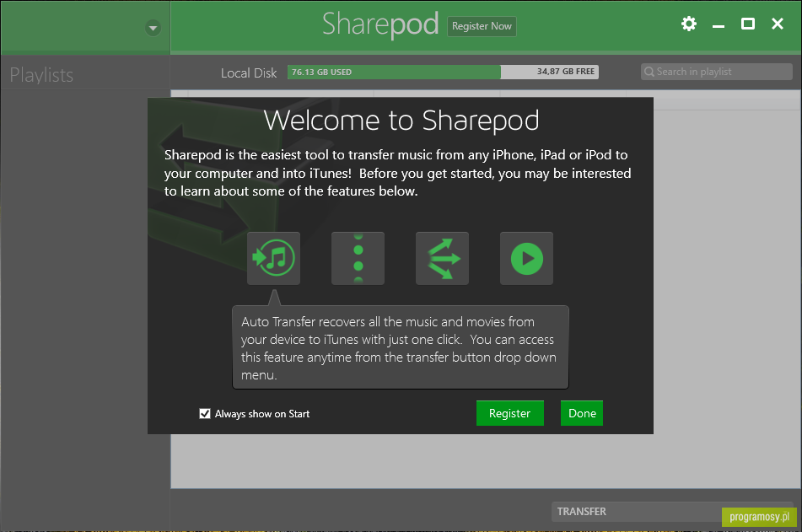Click the three-dots feature icon
The width and height of the screenshot is (802, 532).
pos(358,258)
